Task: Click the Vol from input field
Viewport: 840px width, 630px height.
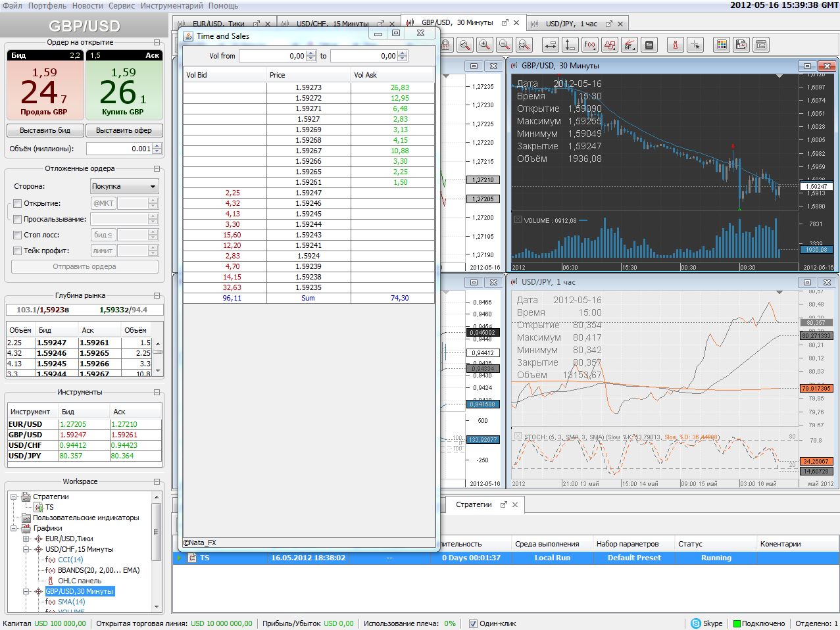Action: coord(272,56)
